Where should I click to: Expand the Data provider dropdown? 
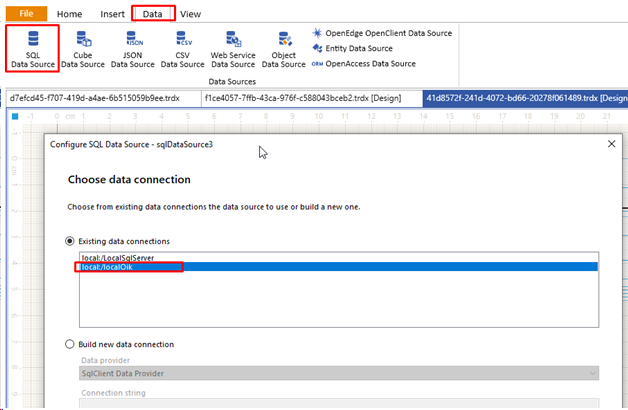pyautogui.click(x=593, y=373)
